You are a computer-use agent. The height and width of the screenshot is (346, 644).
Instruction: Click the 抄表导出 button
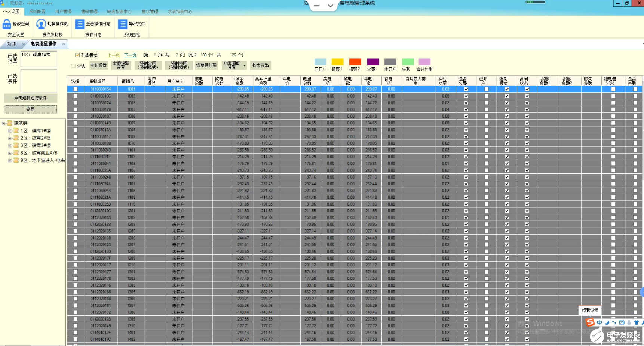pos(261,65)
